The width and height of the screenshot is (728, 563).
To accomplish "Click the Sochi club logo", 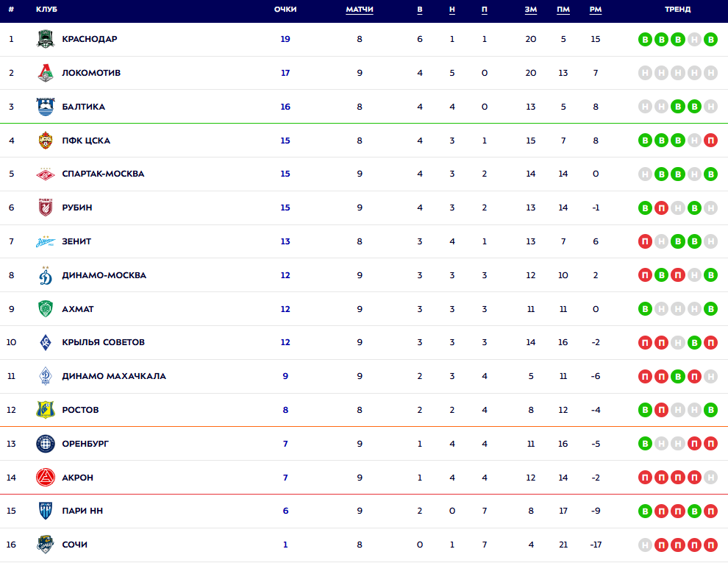I will [x=46, y=545].
